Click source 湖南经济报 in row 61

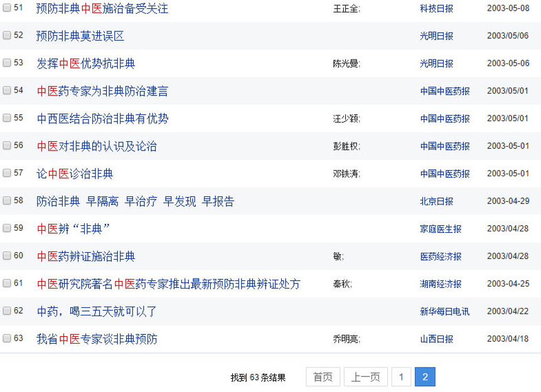(441, 284)
